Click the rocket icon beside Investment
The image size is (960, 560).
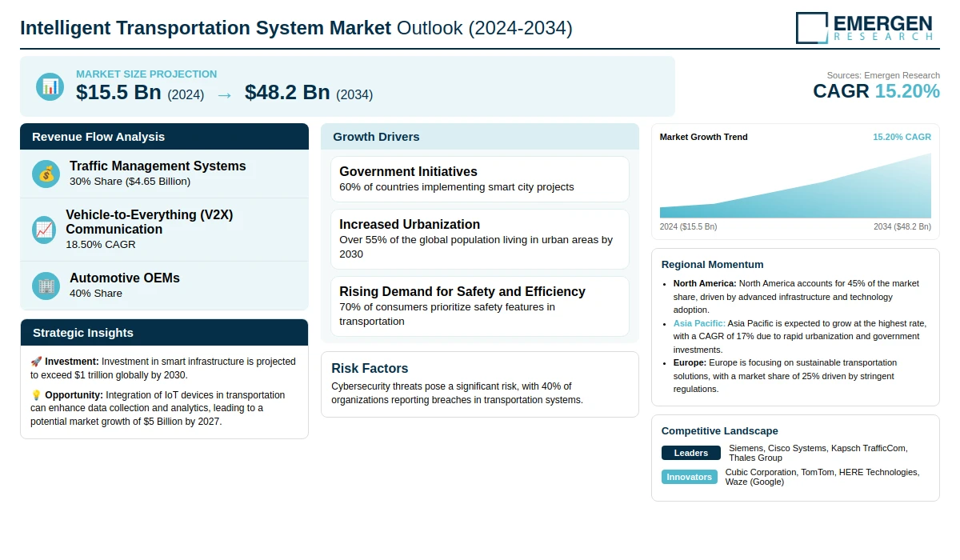tap(36, 362)
